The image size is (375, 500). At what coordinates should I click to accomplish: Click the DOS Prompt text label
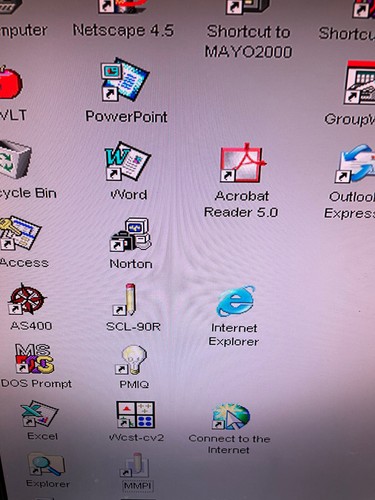pyautogui.click(x=36, y=384)
